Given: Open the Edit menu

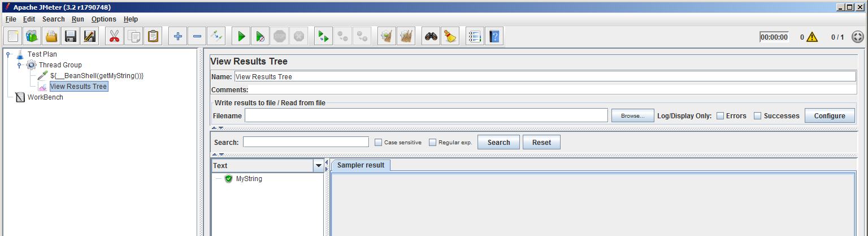Looking at the screenshot, I should (x=29, y=19).
